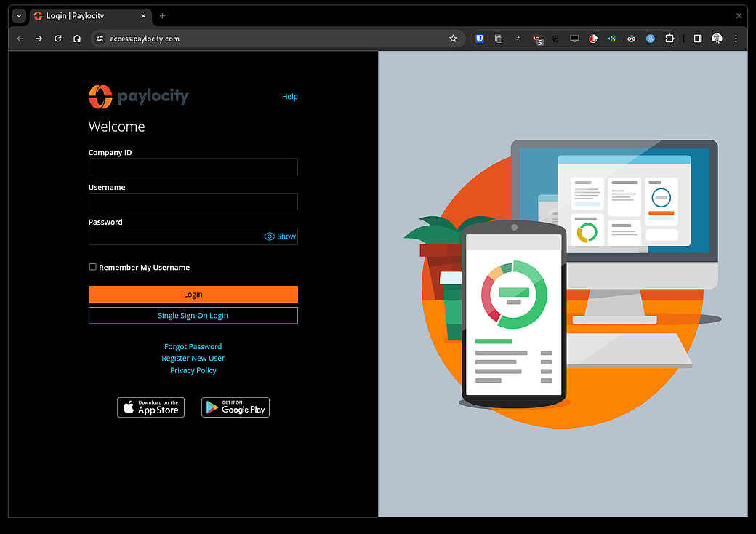Expand the tab search dropdown arrow
Viewport: 756px width, 534px height.
[x=19, y=15]
